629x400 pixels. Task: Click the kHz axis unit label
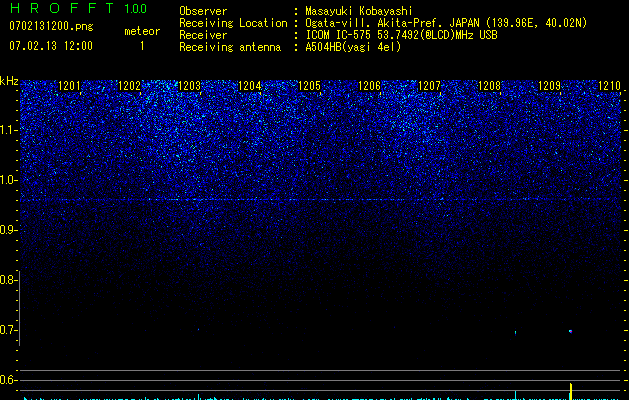coord(9,81)
